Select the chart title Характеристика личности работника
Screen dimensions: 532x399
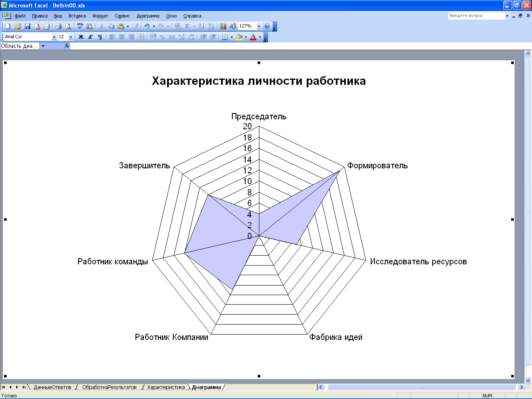pos(259,81)
